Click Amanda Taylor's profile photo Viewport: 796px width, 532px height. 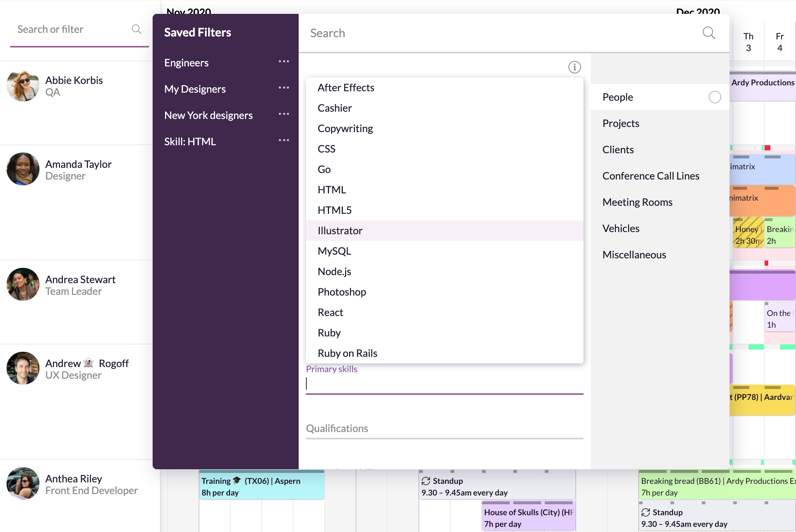pyautogui.click(x=23, y=169)
